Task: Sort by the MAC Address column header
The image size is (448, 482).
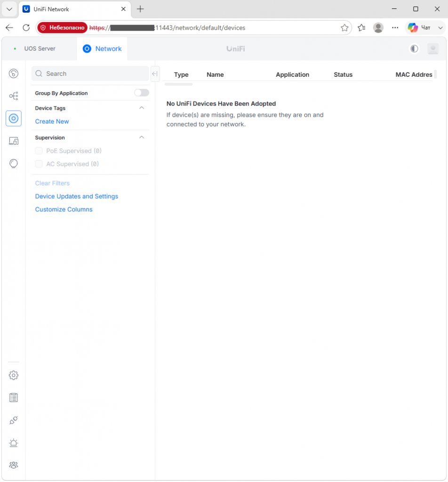Action: pos(414,74)
